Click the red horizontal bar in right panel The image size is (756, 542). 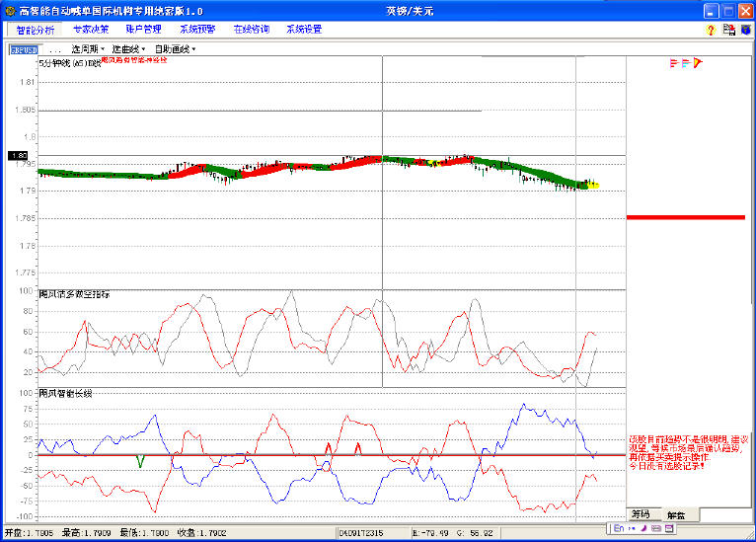[686, 217]
